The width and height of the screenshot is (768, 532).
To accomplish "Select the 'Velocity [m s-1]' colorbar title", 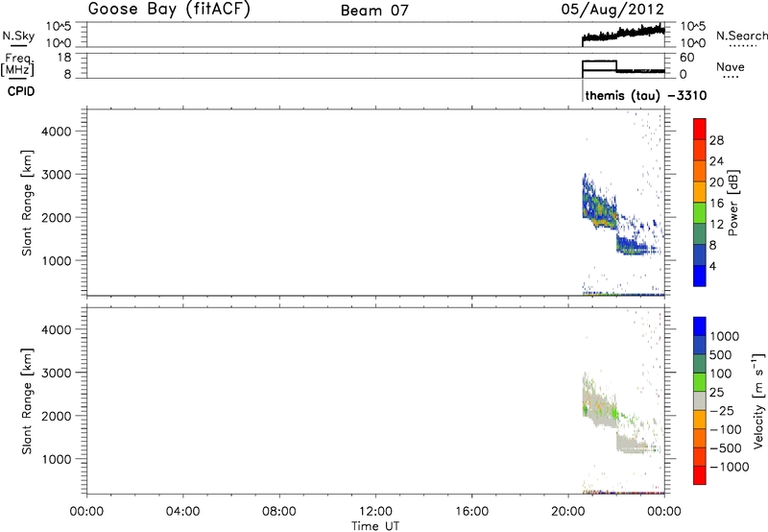I will [x=757, y=401].
